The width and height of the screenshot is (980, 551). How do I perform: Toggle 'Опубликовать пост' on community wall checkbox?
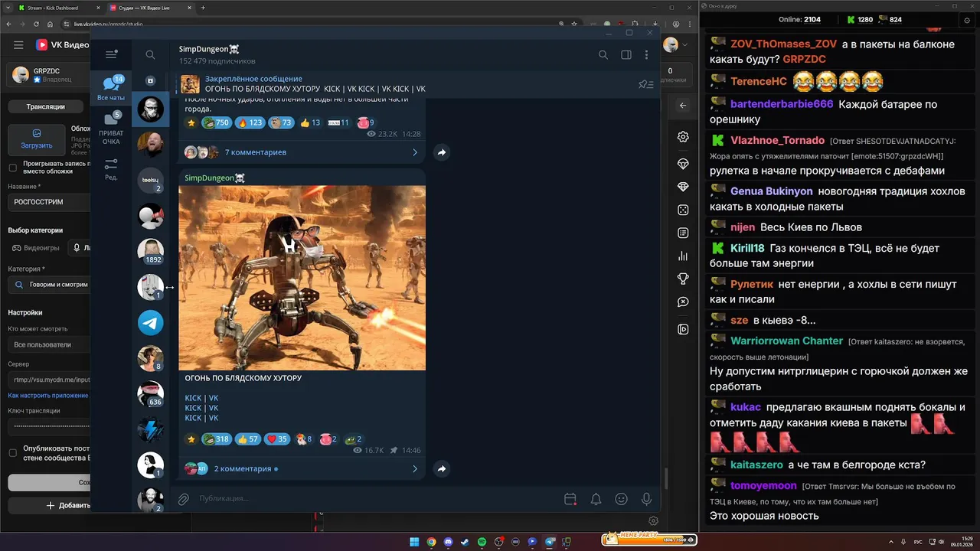12,453
